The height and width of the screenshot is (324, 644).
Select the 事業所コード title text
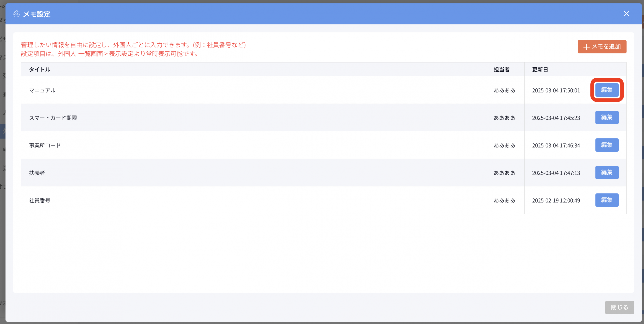(x=45, y=146)
